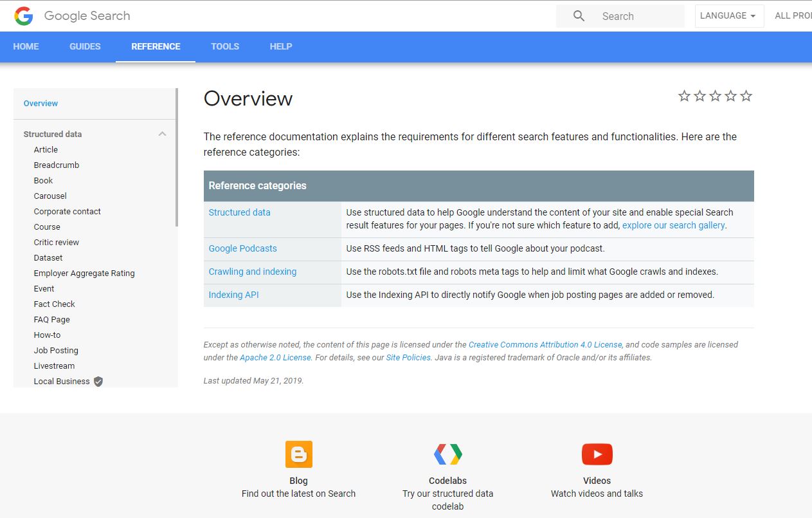Click the Google logo icon

tap(24, 16)
